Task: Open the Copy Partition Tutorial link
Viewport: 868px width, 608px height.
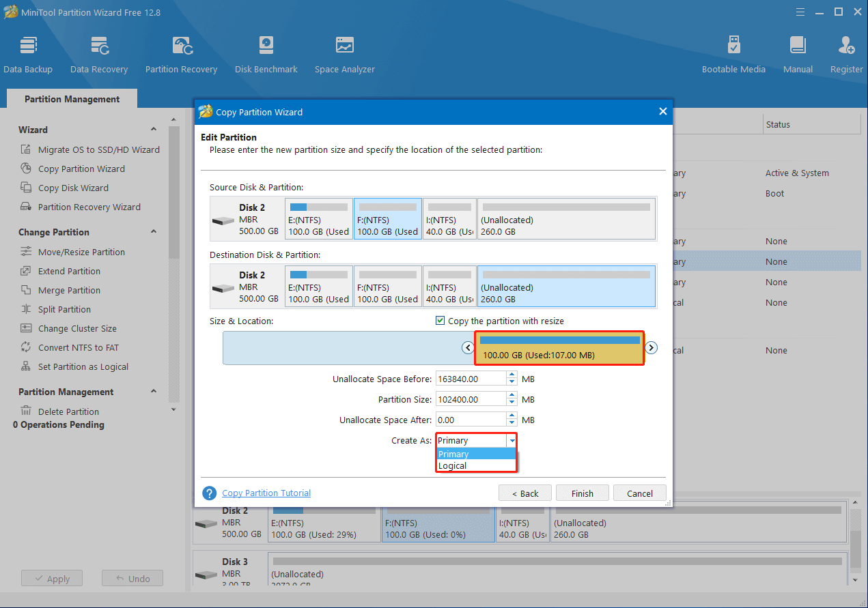Action: tap(266, 493)
